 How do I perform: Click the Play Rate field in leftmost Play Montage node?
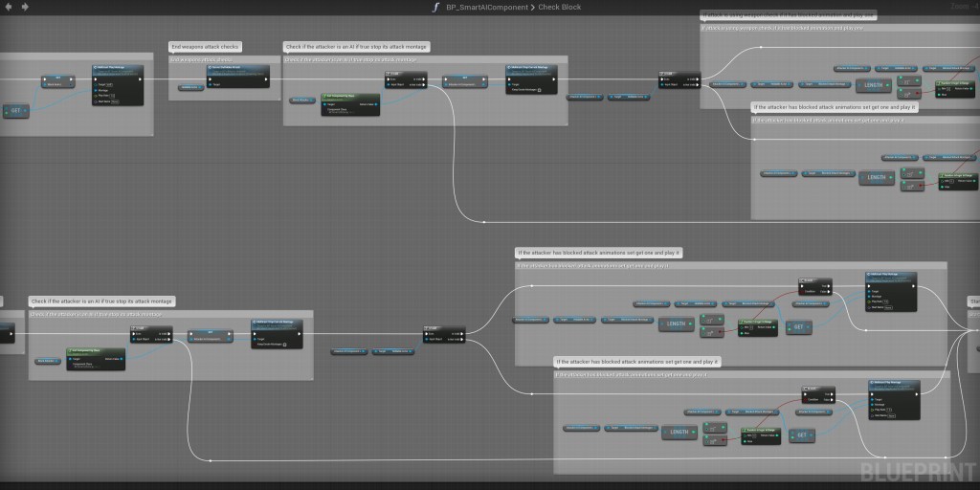(x=112, y=96)
